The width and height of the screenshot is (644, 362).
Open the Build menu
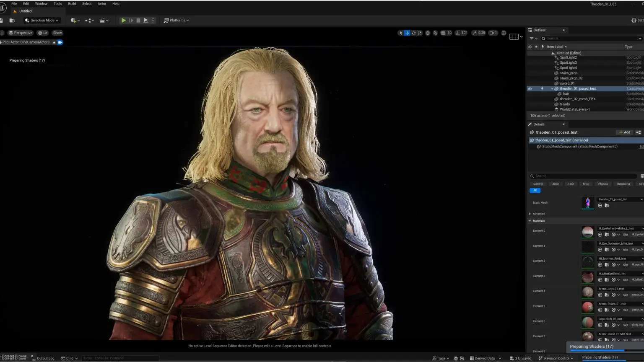(x=72, y=4)
